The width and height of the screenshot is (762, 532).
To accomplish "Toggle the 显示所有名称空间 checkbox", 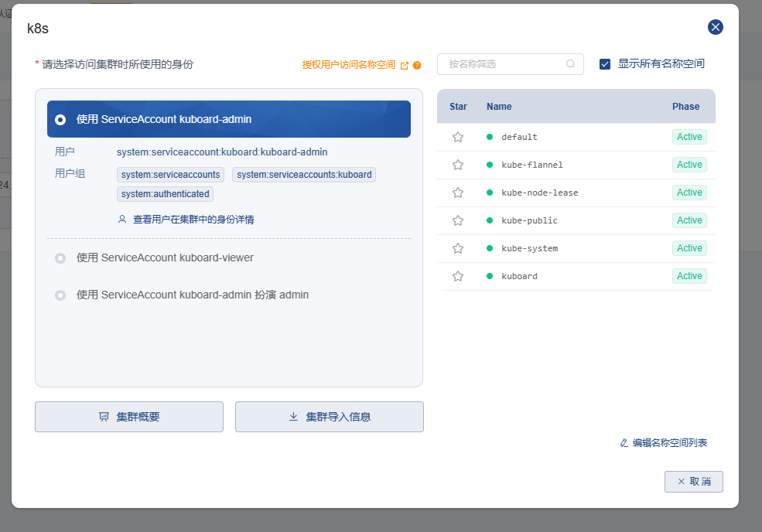I will (605, 64).
